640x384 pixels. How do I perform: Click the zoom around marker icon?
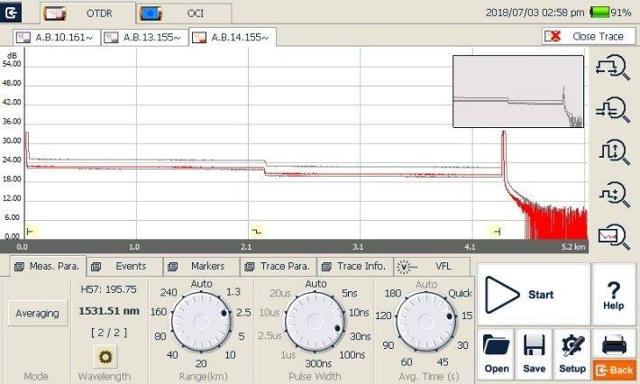613,194
